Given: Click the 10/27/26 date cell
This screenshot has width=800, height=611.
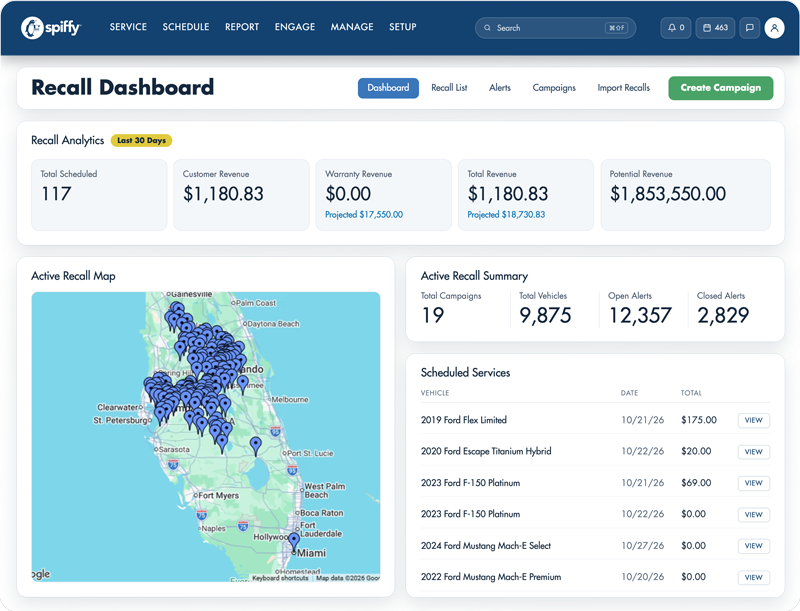Looking at the screenshot, I should coord(642,546).
